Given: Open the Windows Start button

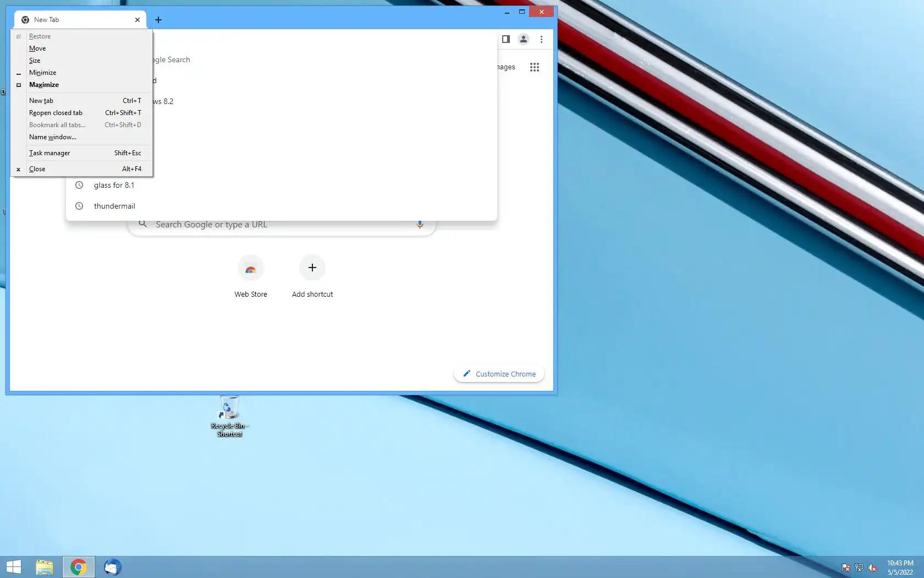Looking at the screenshot, I should click(x=14, y=567).
